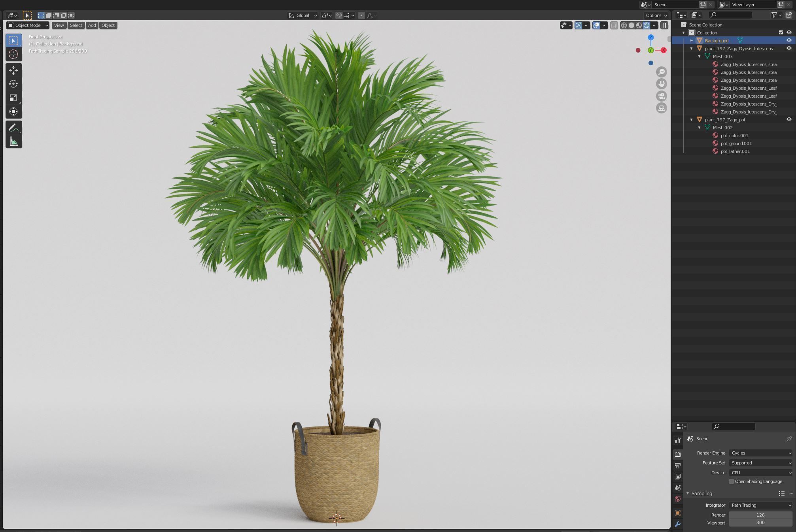Select the Rotate tool
Image resolution: width=796 pixels, height=532 pixels.
pos(13,84)
